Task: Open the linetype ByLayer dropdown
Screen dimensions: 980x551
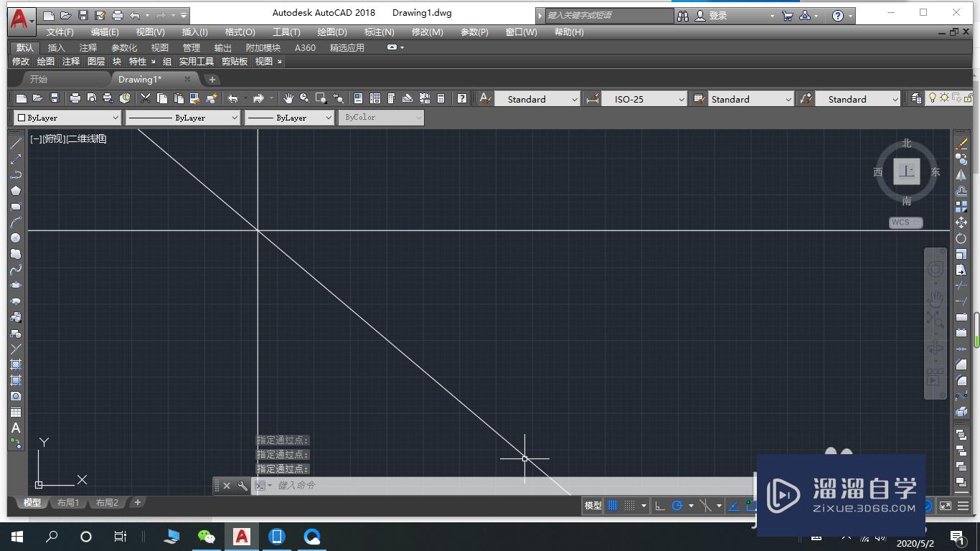Action: [183, 118]
